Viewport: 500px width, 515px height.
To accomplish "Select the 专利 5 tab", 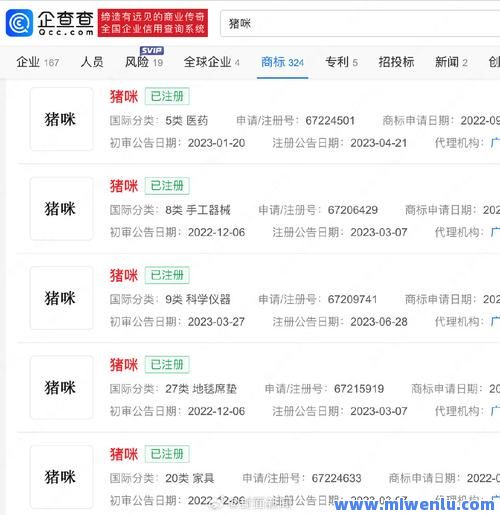I will 342,62.
